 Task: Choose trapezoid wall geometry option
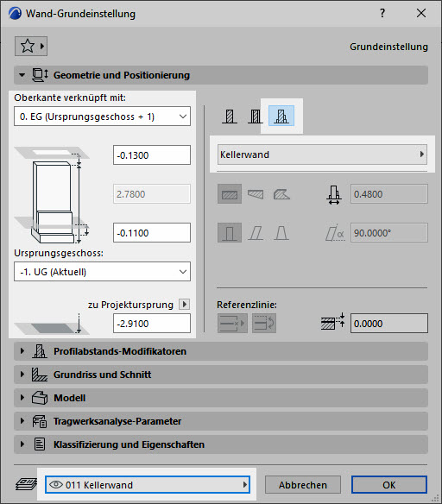pos(256,194)
